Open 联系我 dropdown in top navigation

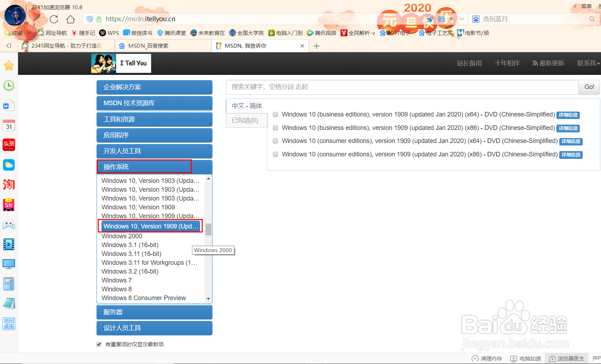point(588,63)
